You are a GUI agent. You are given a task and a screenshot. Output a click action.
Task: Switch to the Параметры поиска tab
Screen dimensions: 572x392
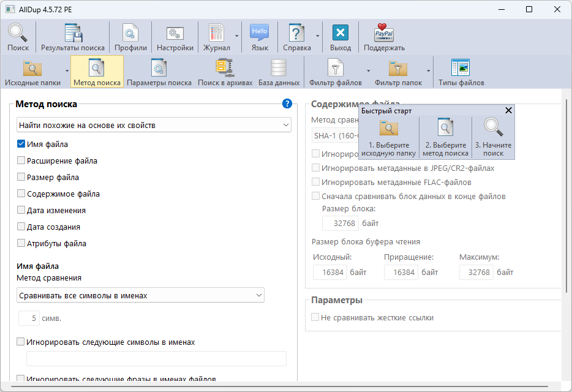pos(159,72)
